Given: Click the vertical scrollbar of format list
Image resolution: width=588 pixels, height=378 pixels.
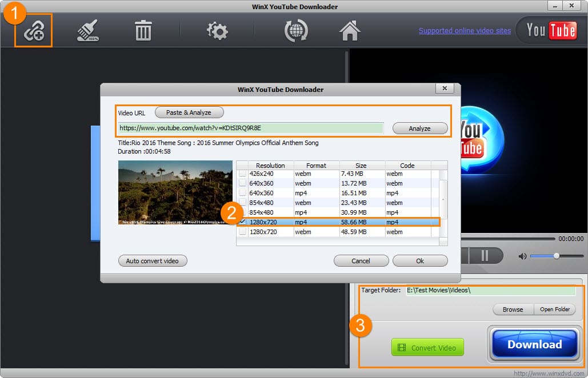Looking at the screenshot, I should pos(443,199).
